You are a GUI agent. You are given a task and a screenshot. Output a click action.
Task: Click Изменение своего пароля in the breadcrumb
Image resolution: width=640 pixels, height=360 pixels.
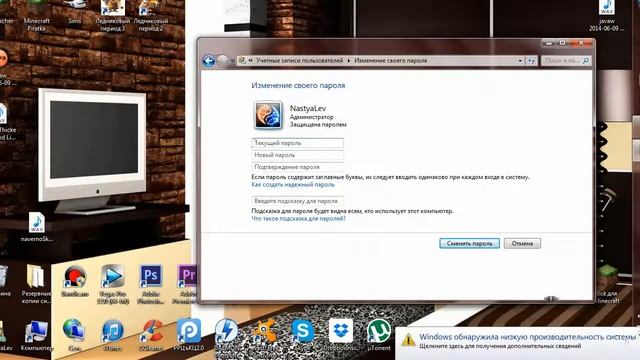coord(391,60)
